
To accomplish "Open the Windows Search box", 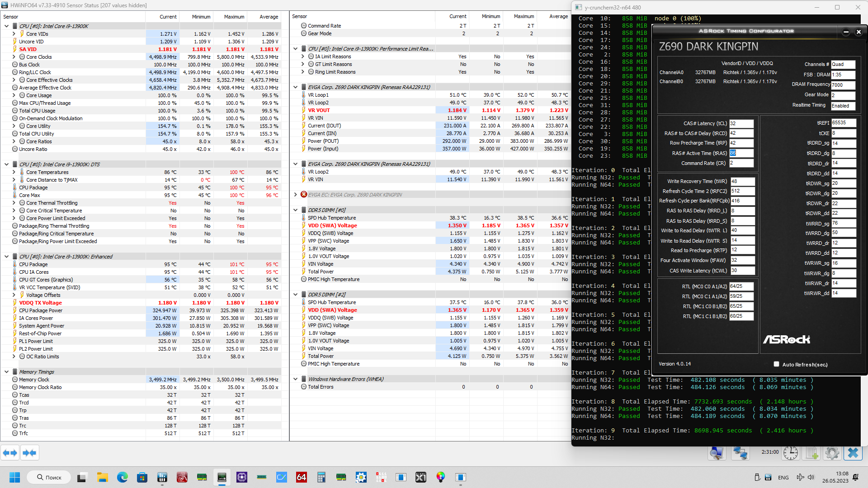I will coord(49,477).
